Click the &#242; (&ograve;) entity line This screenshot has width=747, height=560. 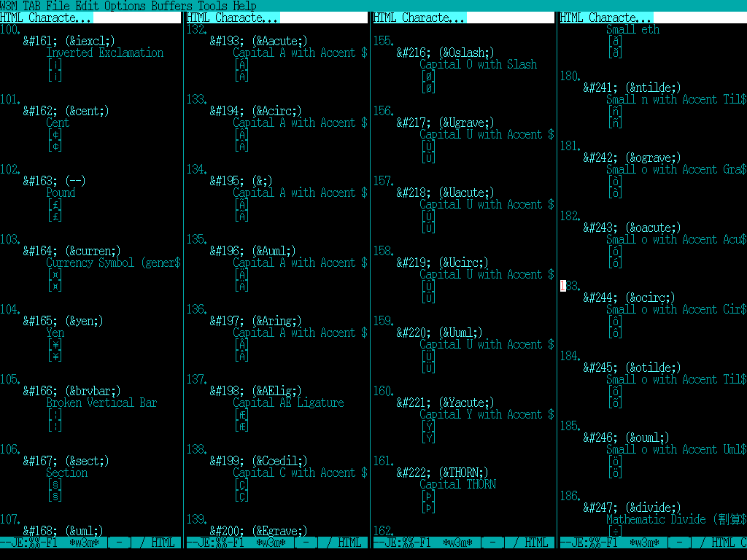(632, 157)
